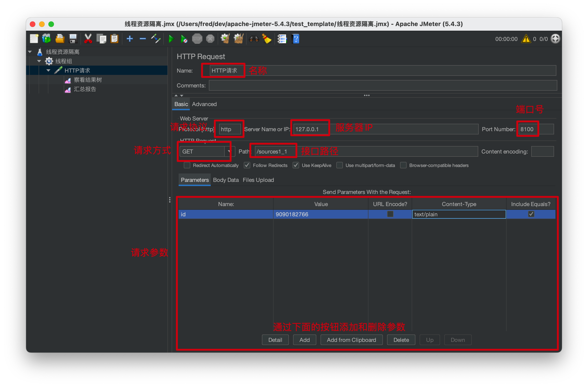Click the minus Collapse All icon
This screenshot has width=588, height=387.
point(143,39)
